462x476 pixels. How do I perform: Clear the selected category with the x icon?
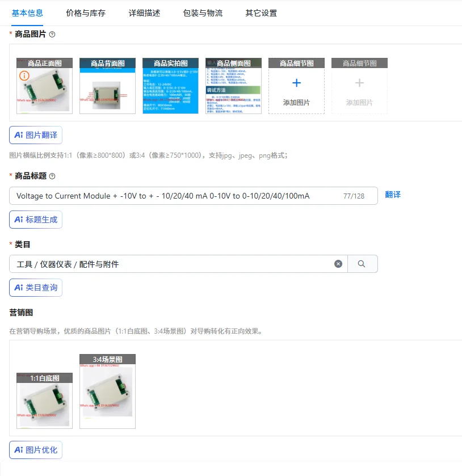[x=338, y=263]
